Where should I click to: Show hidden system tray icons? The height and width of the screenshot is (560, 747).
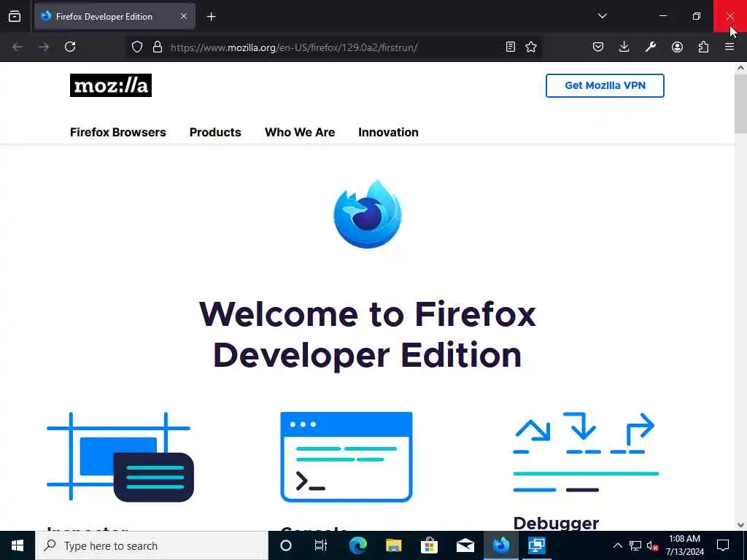617,545
